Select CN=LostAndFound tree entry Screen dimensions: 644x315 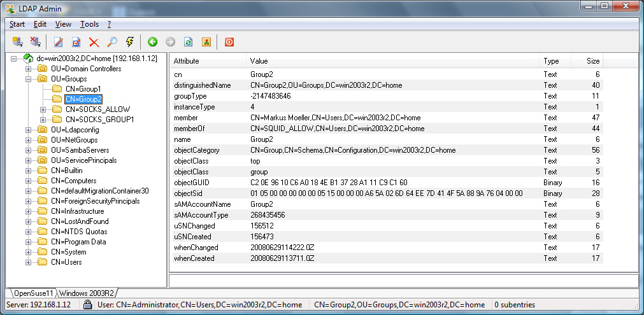click(x=80, y=221)
